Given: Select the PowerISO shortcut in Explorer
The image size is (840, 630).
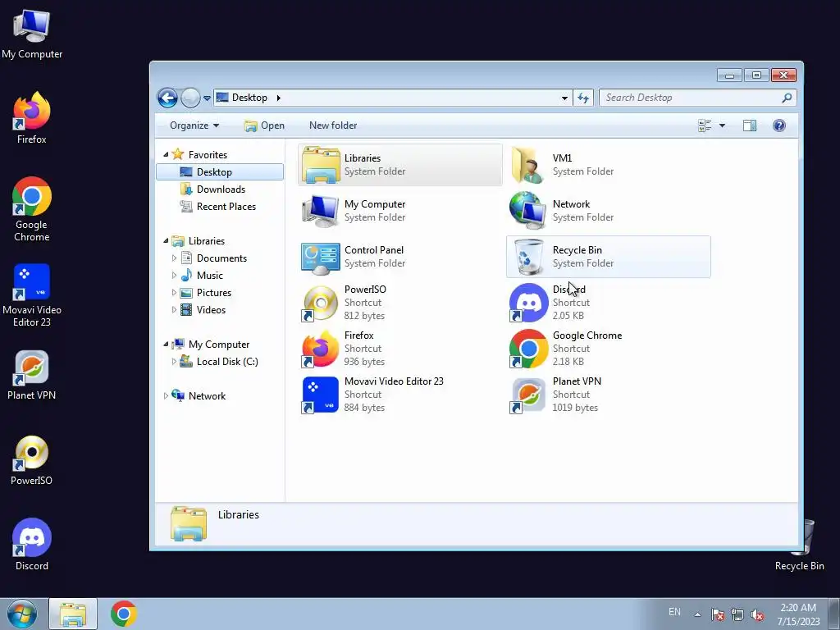Looking at the screenshot, I should coord(399,303).
